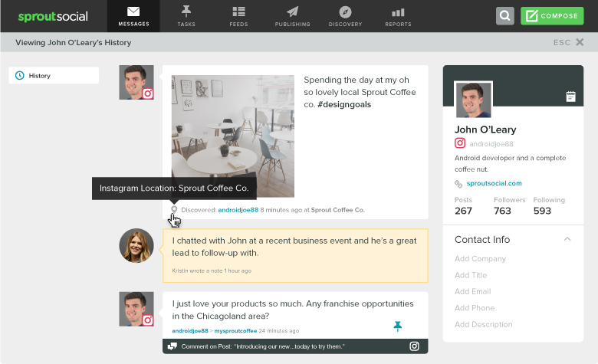Click the Add Email field
The width and height of the screenshot is (598, 364).
coord(472,291)
